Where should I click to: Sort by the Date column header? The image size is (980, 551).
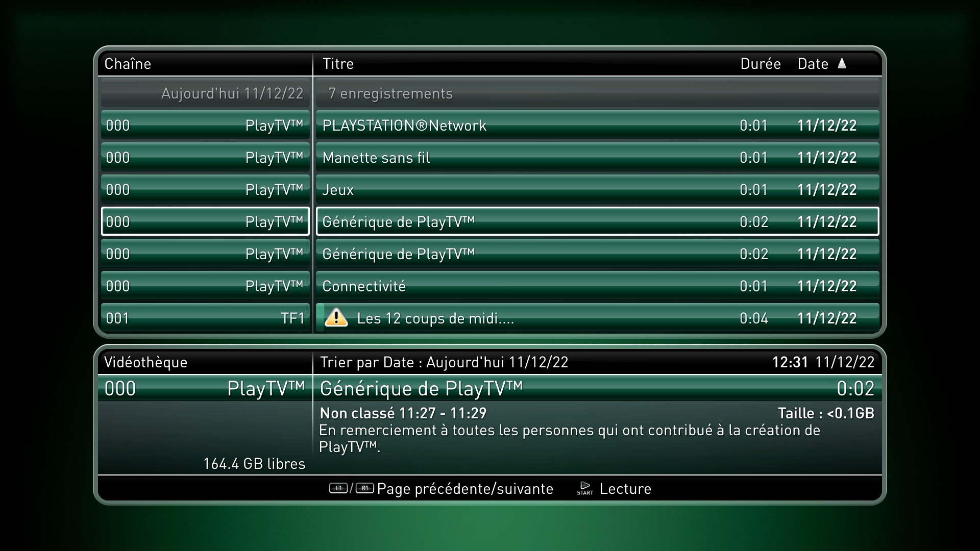813,64
